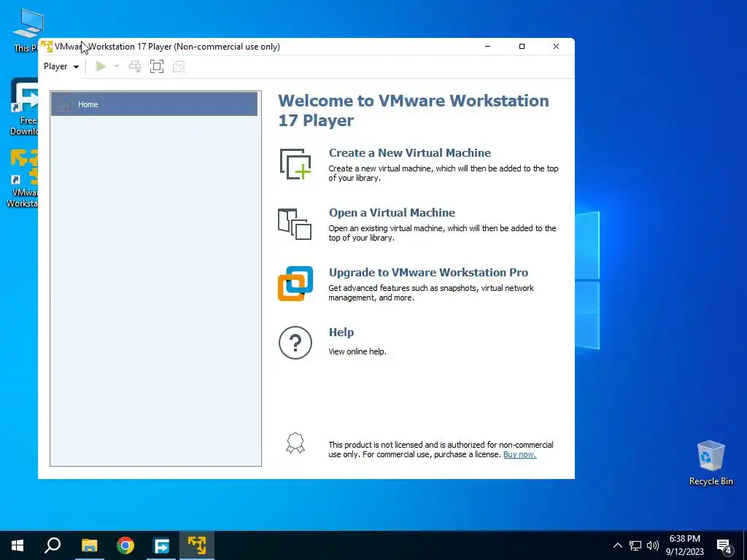Show hidden system tray icons

tap(617, 545)
